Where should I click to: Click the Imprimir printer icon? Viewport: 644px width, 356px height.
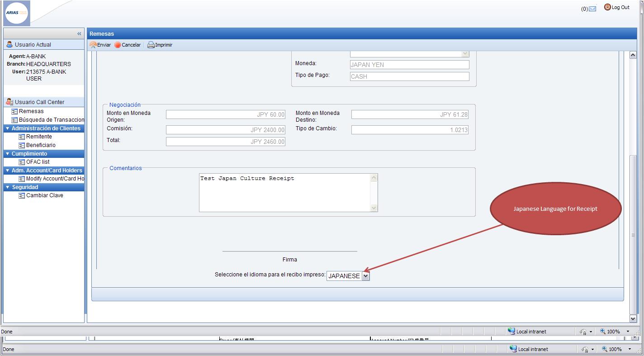[151, 45]
